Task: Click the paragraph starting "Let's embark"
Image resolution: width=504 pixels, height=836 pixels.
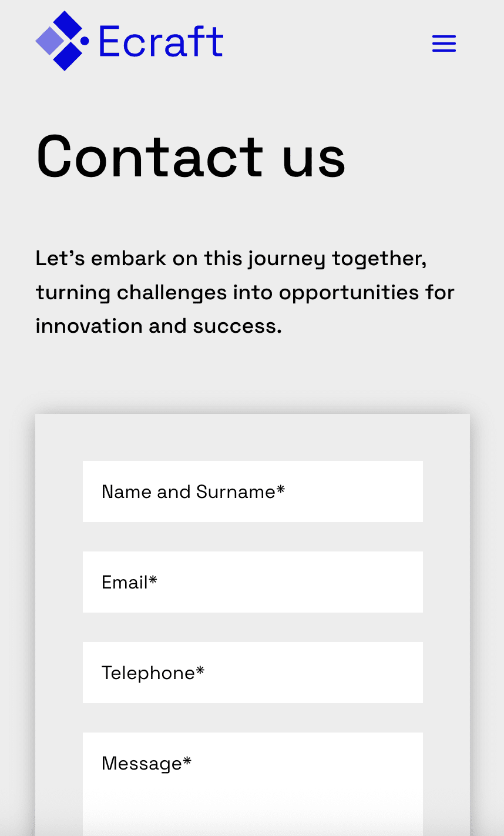Action: (x=245, y=292)
